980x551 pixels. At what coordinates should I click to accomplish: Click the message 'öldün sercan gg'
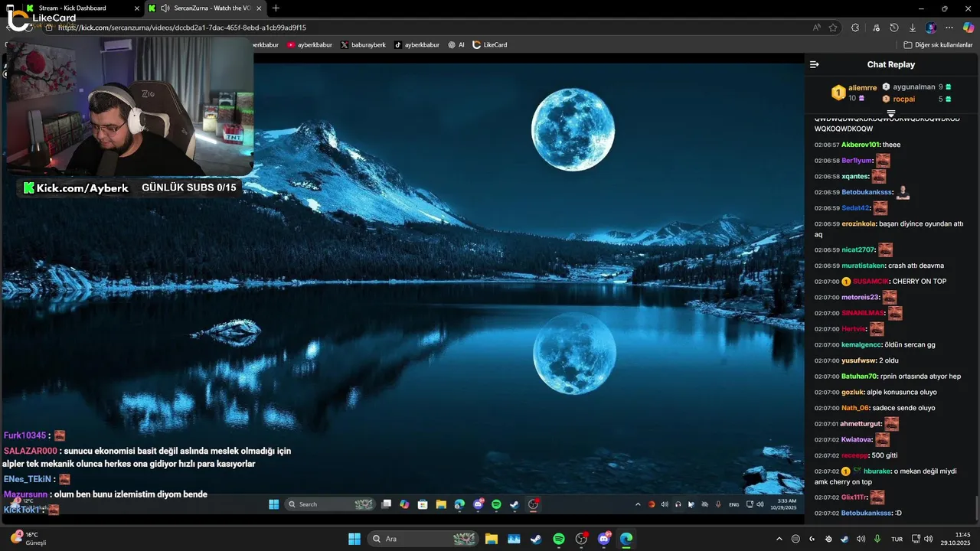pyautogui.click(x=910, y=344)
